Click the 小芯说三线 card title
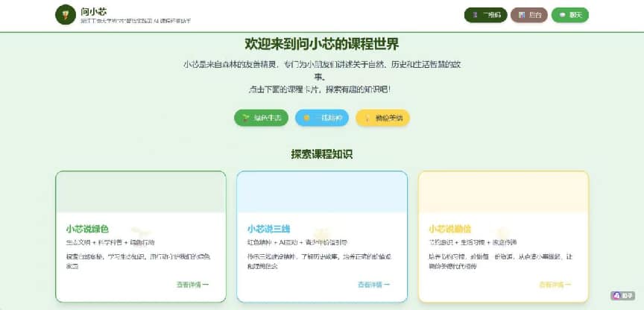Image resolution: width=644 pixels, height=310 pixels. [268, 229]
